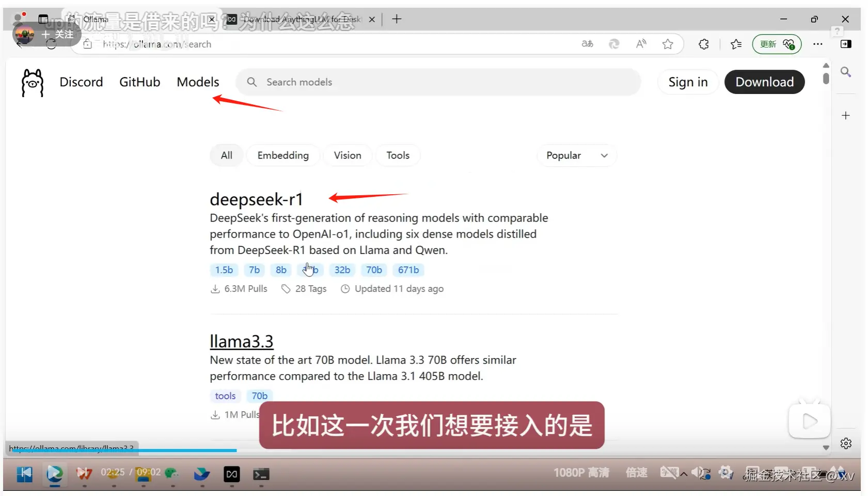Image resolution: width=868 pixels, height=496 pixels.
Task: Open the GitHub link
Action: (139, 82)
